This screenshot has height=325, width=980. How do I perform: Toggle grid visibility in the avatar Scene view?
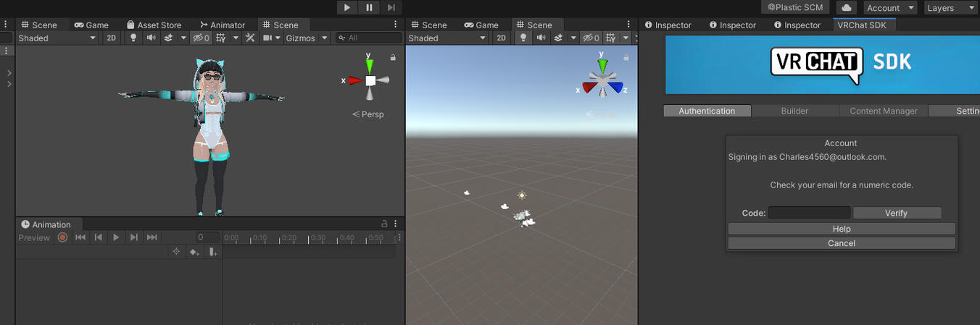point(220,38)
